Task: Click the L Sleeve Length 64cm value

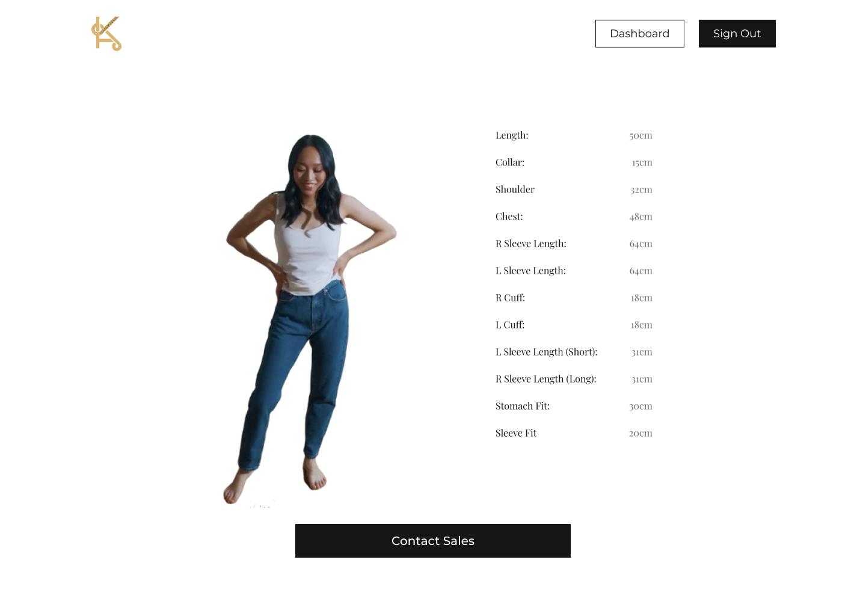Action: tap(640, 271)
